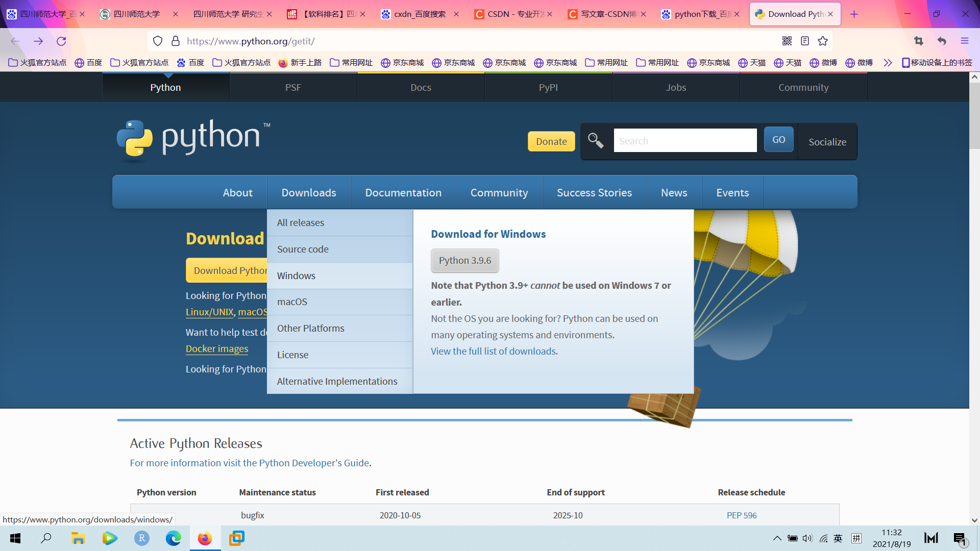Image resolution: width=980 pixels, height=551 pixels.
Task: Open reader view icon in address bar
Action: pos(805,41)
